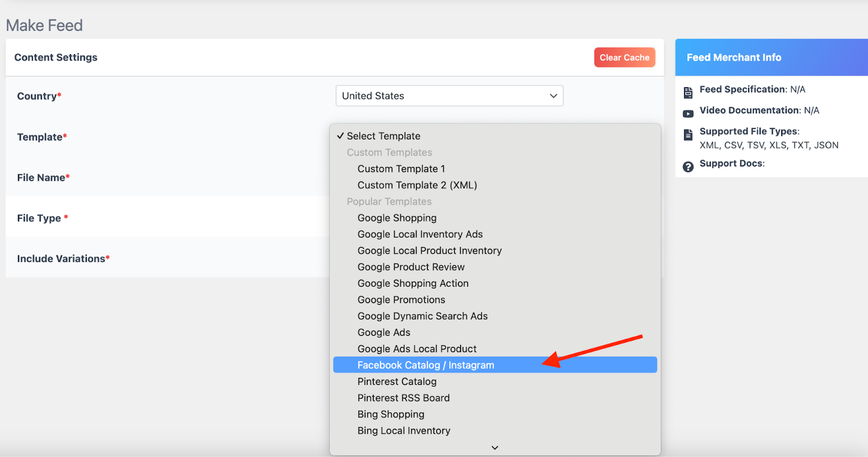Click the Support Docs label
The height and width of the screenshot is (457, 868).
tap(732, 163)
